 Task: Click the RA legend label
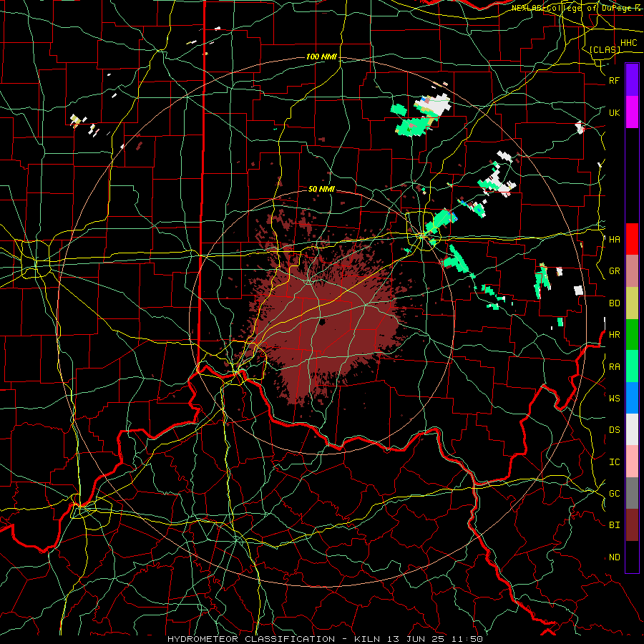click(614, 366)
